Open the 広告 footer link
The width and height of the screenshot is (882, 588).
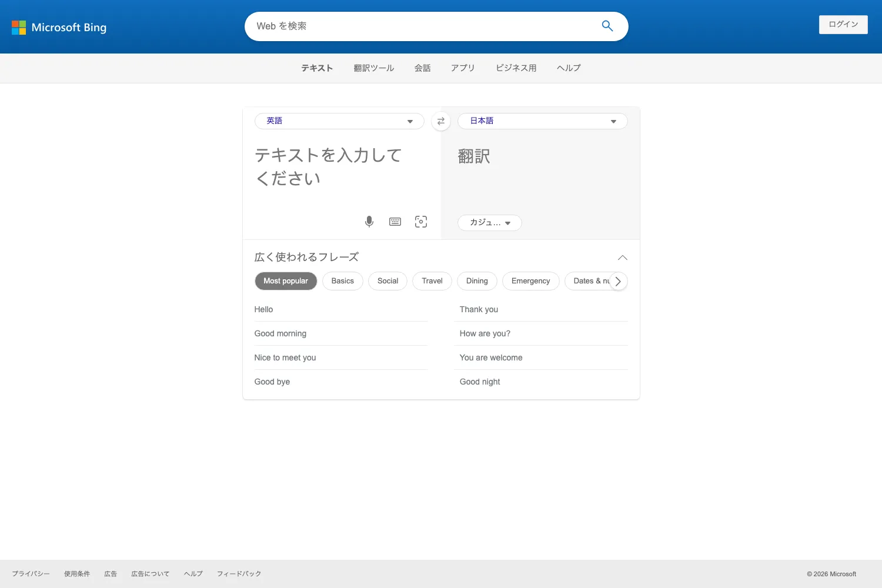click(111, 574)
